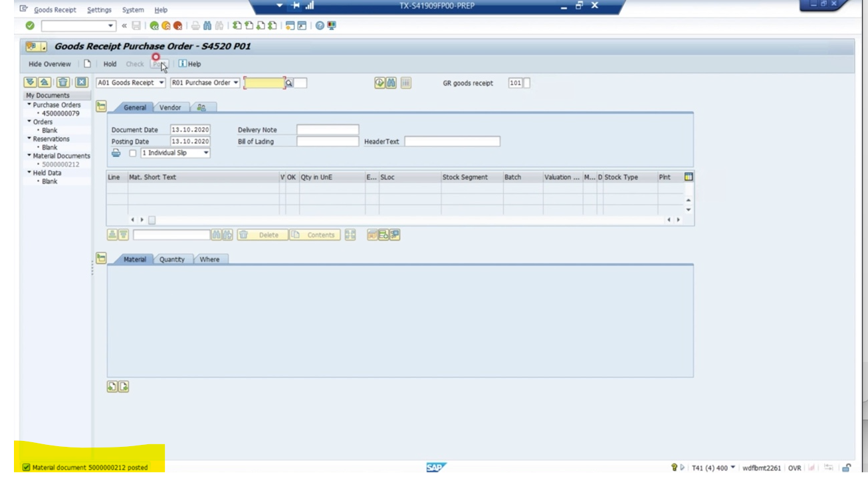Click the Sort Ascending icon below the table
The height and width of the screenshot is (496, 868).
click(112, 235)
